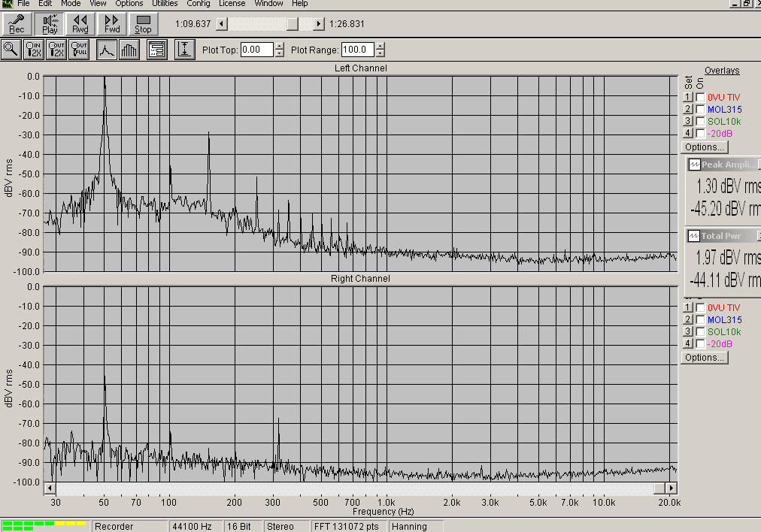Open the Config menu

[x=199, y=4]
